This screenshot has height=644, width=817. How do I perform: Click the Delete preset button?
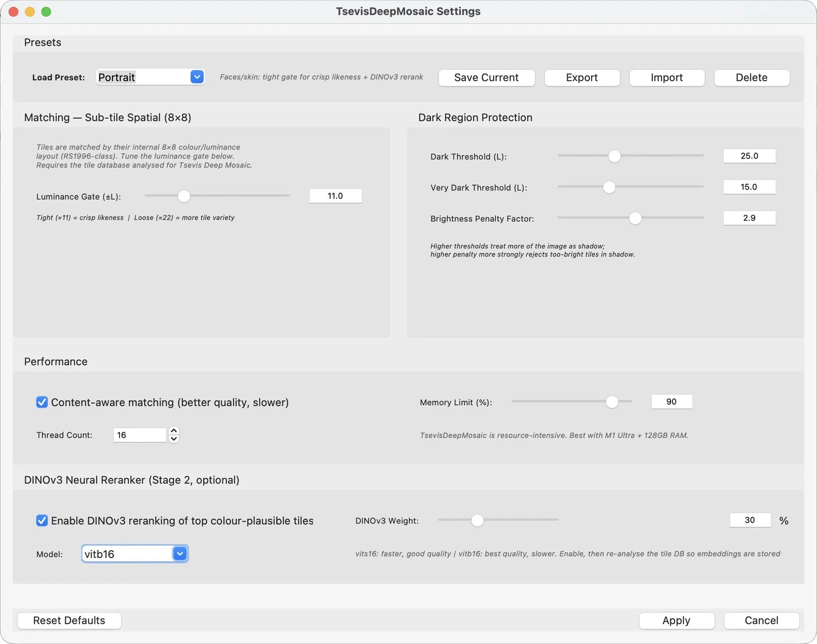(752, 77)
